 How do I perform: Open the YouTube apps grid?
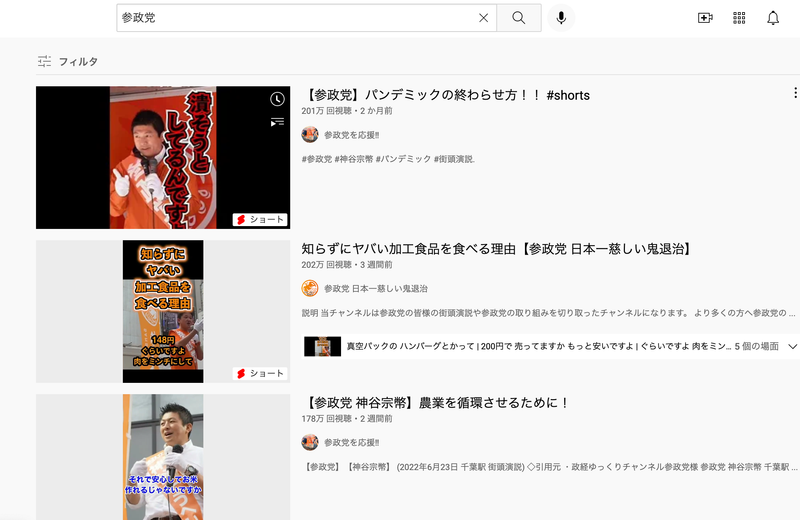[739, 18]
